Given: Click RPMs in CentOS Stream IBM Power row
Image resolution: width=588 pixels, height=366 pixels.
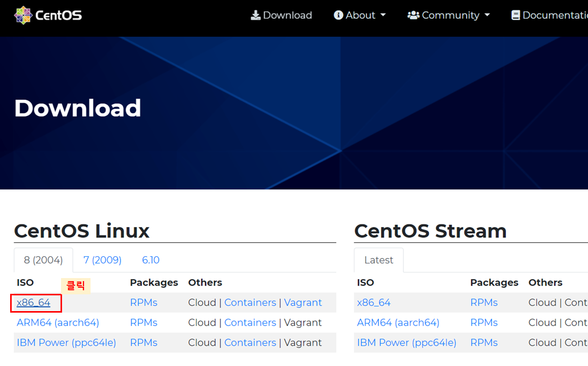Looking at the screenshot, I should point(484,343).
